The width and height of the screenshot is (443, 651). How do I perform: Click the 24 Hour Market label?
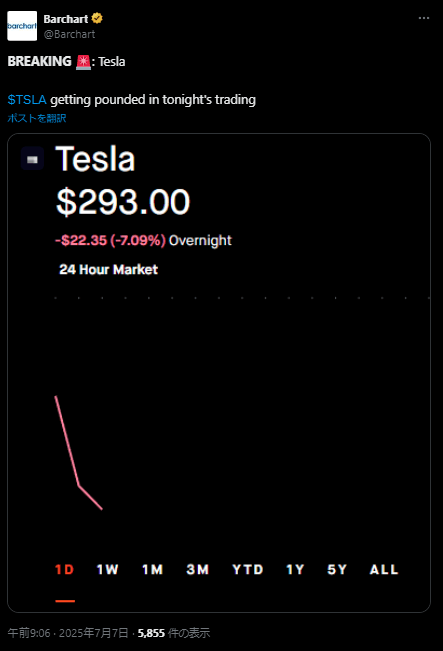(x=108, y=269)
